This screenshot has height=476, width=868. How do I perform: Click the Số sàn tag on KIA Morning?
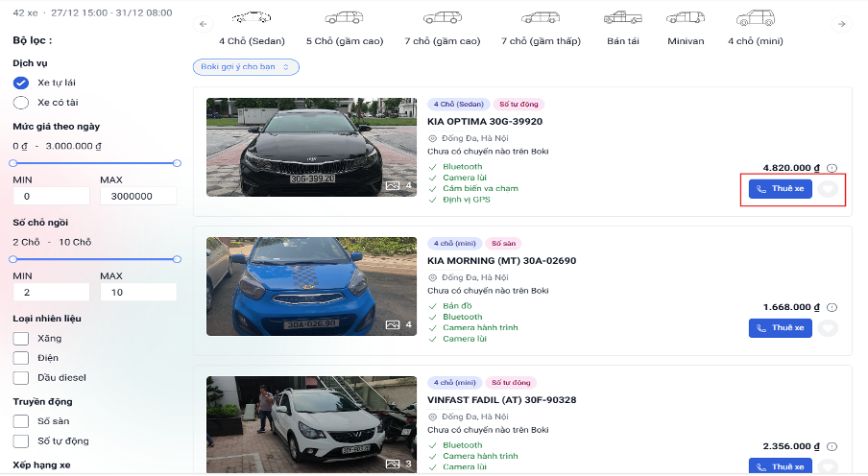pos(503,244)
